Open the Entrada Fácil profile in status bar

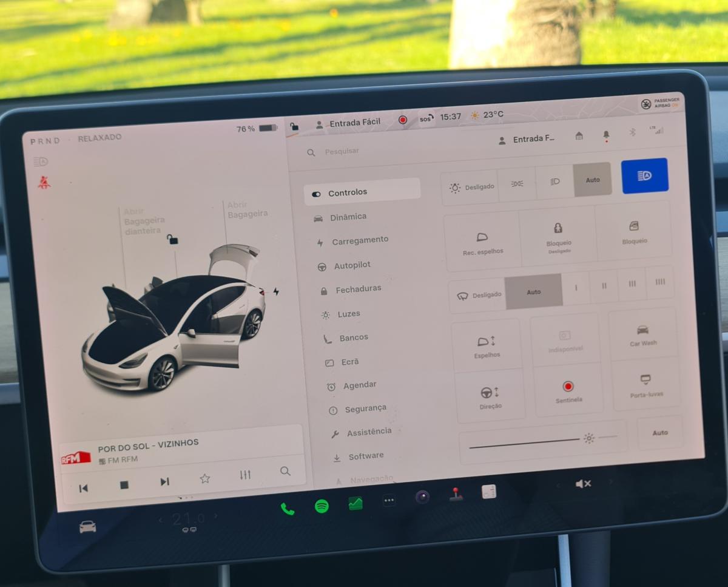point(348,123)
